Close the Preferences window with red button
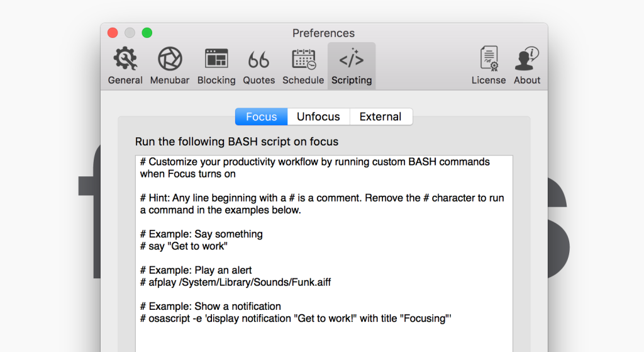 pyautogui.click(x=113, y=33)
